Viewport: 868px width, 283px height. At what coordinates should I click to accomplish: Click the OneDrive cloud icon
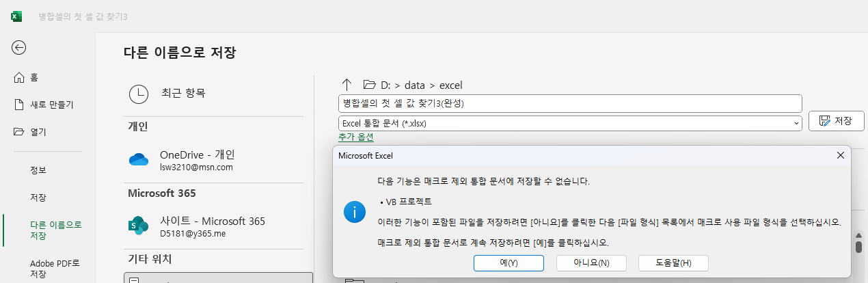(x=139, y=160)
